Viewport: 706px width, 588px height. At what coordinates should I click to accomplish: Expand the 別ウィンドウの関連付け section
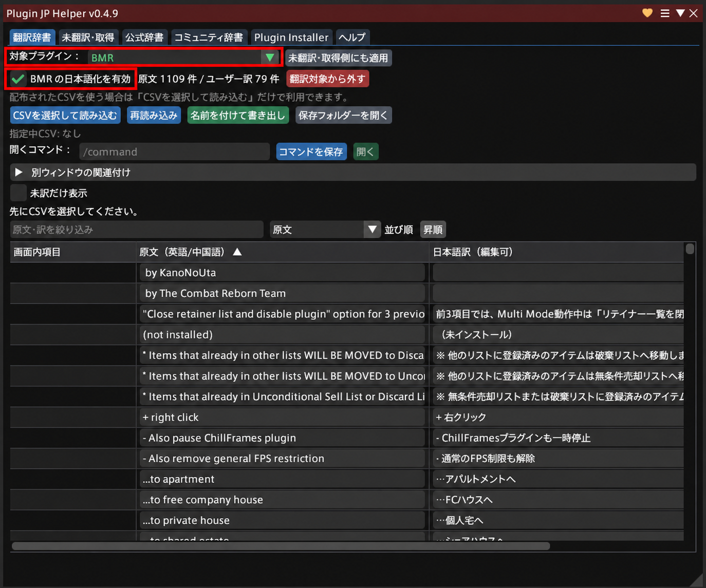(x=353, y=173)
